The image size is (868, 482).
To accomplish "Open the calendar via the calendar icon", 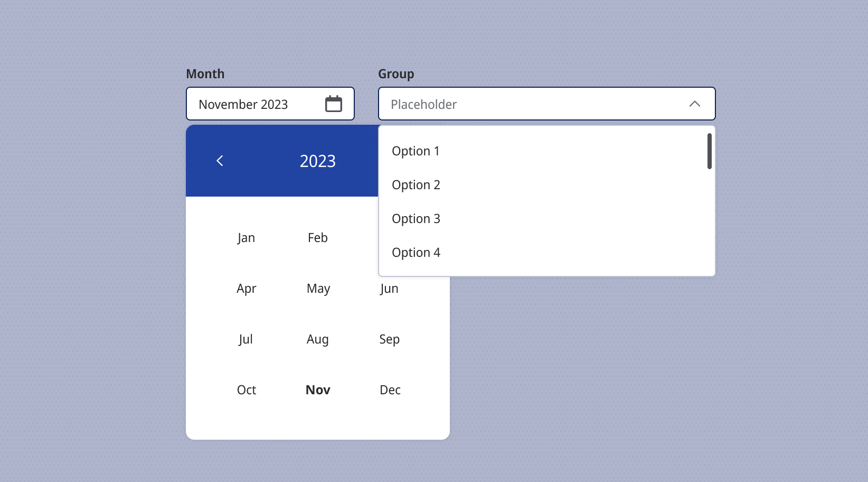I will pos(334,104).
